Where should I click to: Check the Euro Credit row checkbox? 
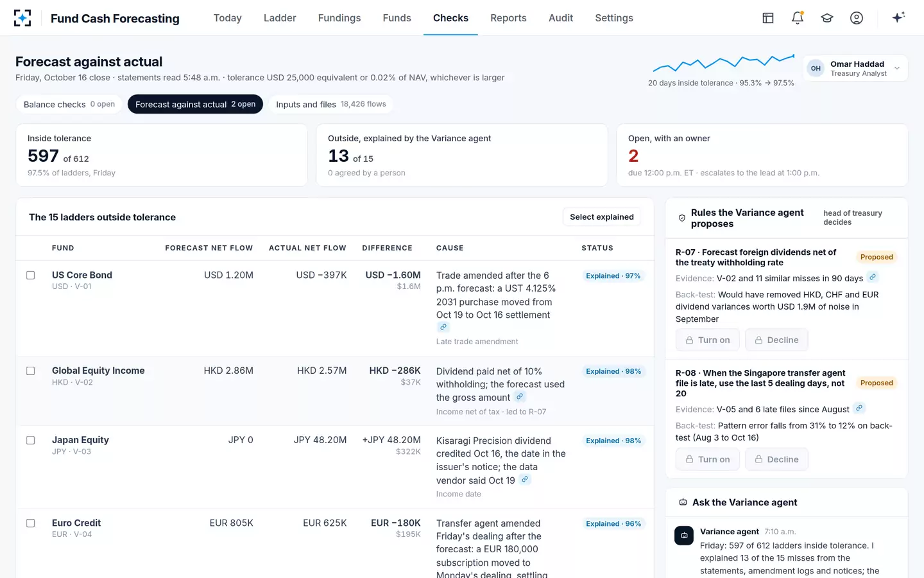[30, 523]
